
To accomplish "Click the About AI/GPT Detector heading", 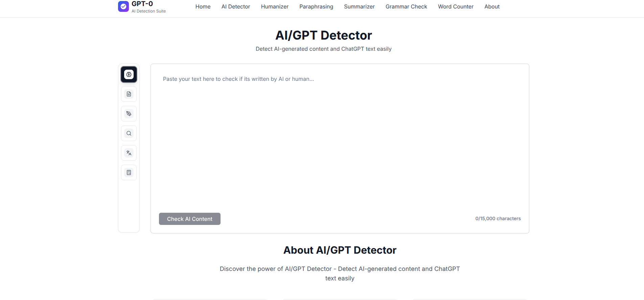I will click(340, 250).
